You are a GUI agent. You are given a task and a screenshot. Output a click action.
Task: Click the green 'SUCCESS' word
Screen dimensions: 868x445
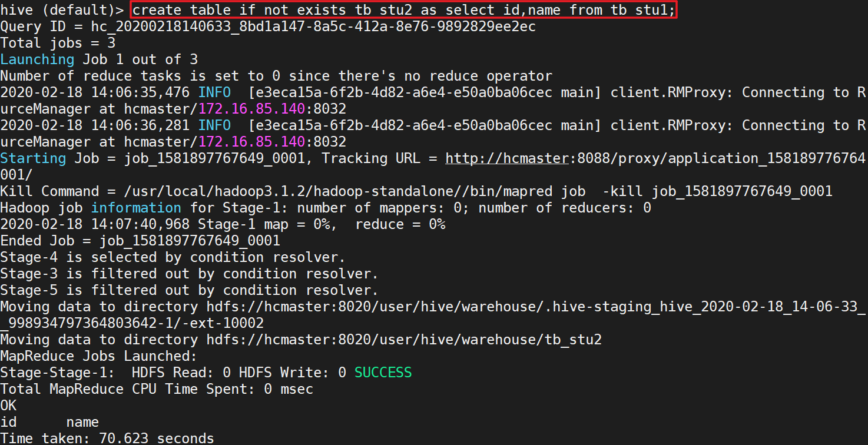[x=383, y=373]
